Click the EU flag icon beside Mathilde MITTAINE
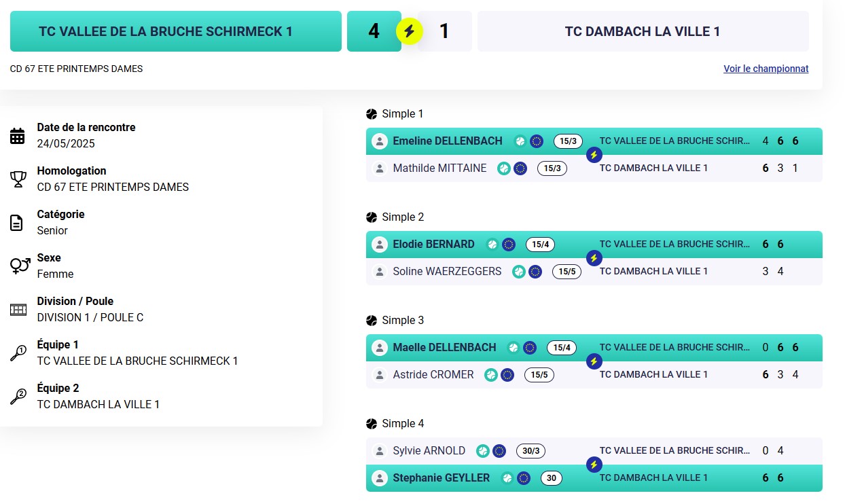This screenshot has height=504, width=845. [520, 168]
